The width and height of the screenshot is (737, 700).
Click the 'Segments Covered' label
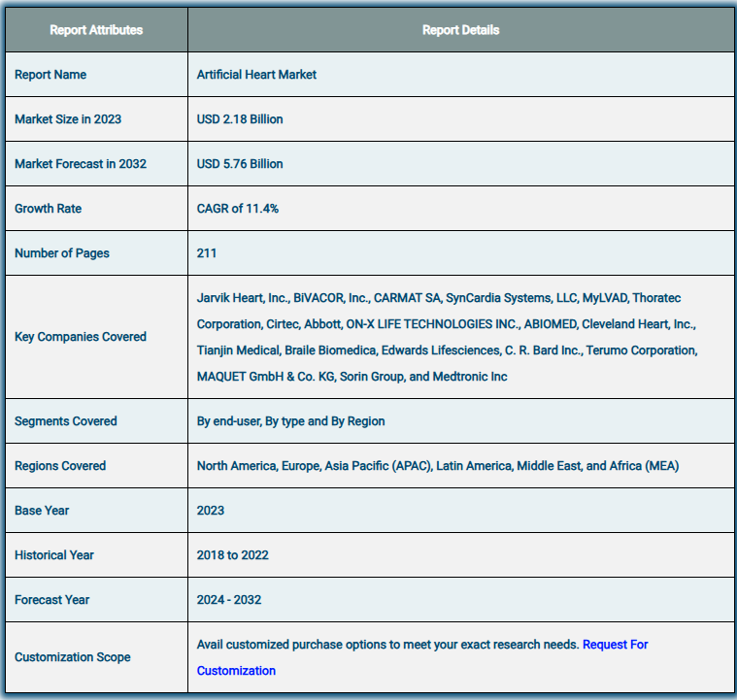click(65, 421)
